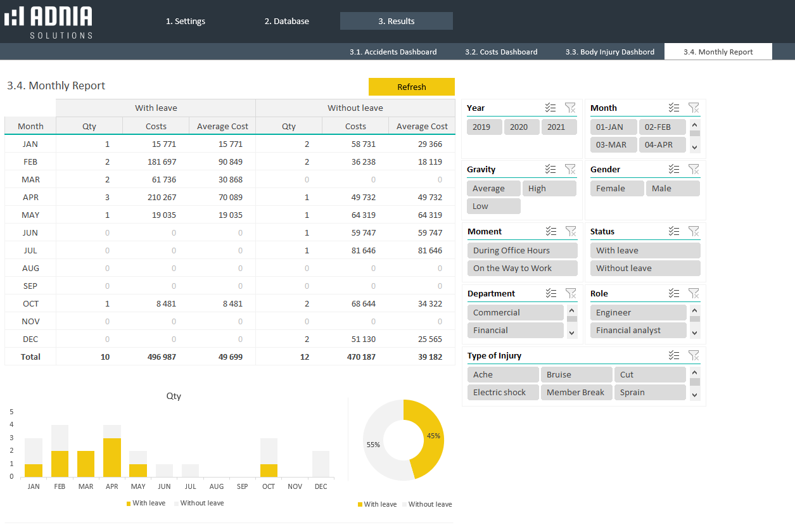Image resolution: width=795 pixels, height=532 pixels.
Task: Toggle the Female gender filter
Action: [616, 189]
